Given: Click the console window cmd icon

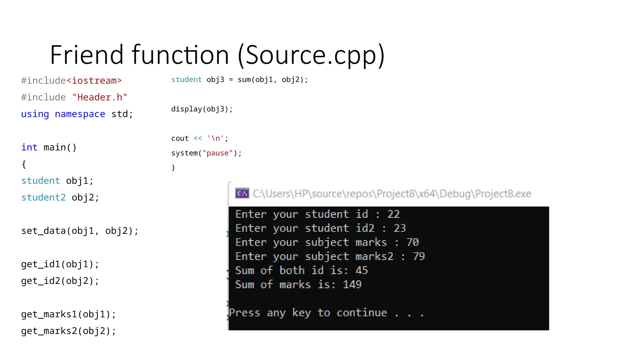Looking at the screenshot, I should (x=242, y=194).
